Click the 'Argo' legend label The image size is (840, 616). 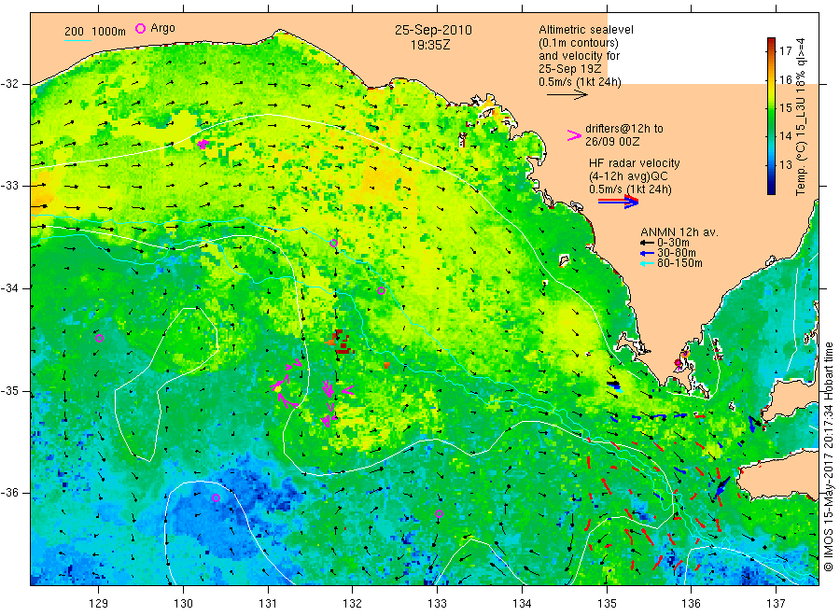162,28
